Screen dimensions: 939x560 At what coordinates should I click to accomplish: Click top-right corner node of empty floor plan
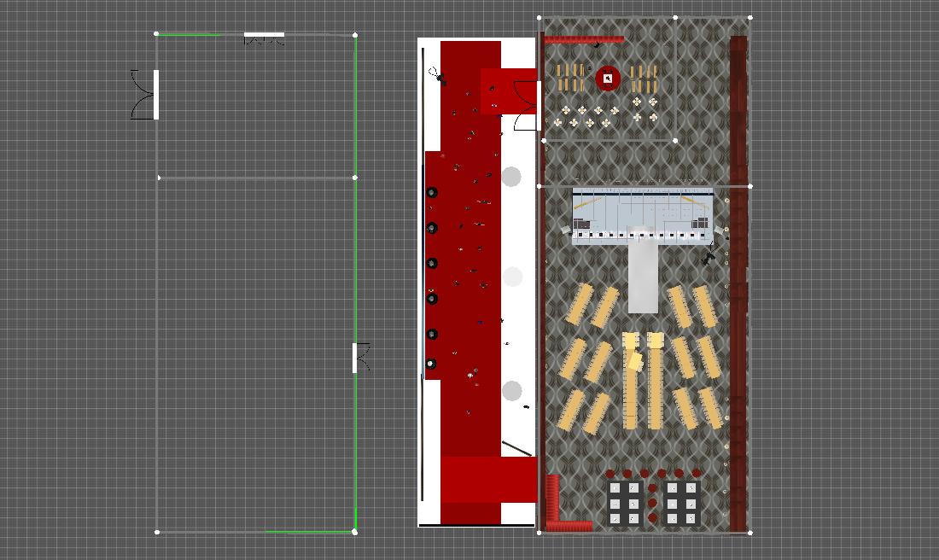[355, 35]
